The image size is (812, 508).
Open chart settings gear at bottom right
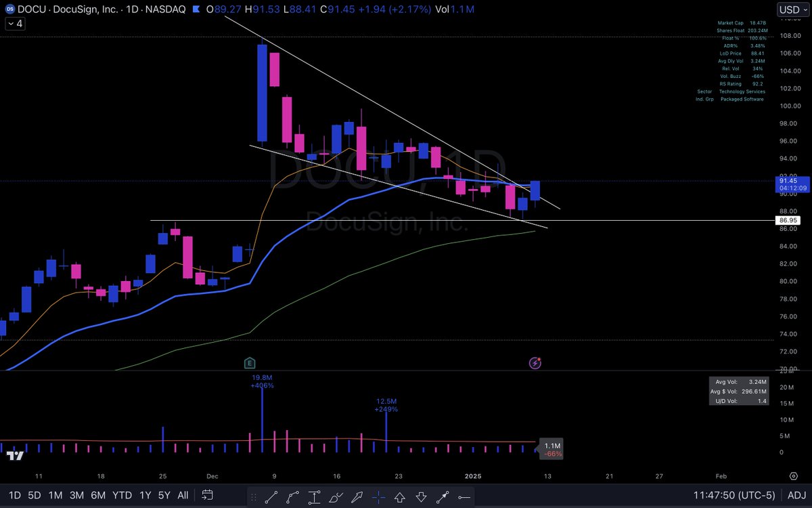[793, 476]
